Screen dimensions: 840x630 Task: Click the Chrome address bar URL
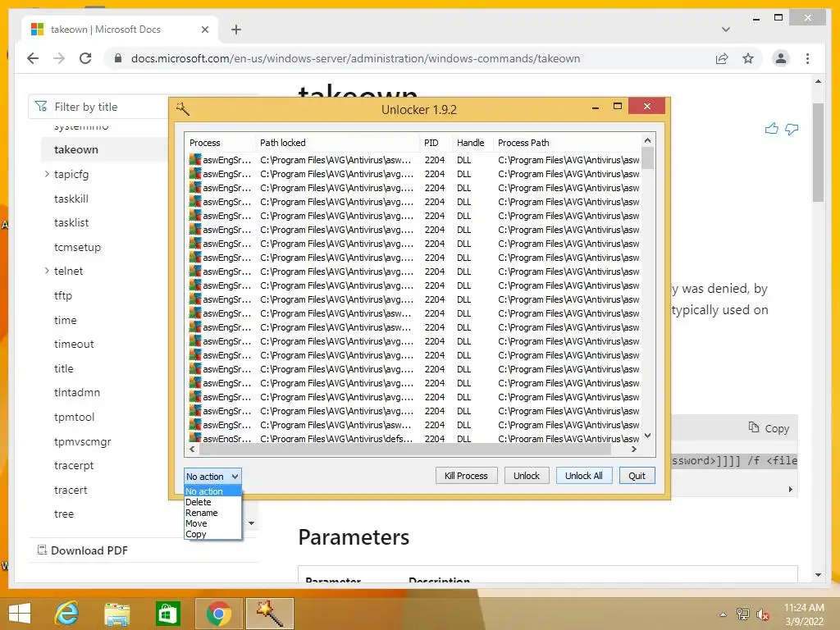click(356, 58)
